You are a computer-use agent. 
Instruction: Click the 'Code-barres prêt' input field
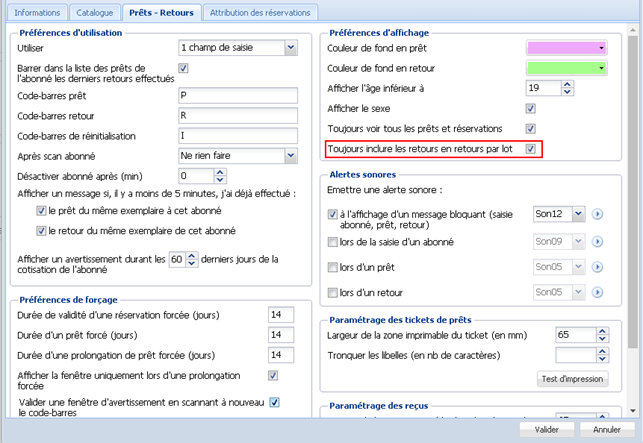pos(237,95)
